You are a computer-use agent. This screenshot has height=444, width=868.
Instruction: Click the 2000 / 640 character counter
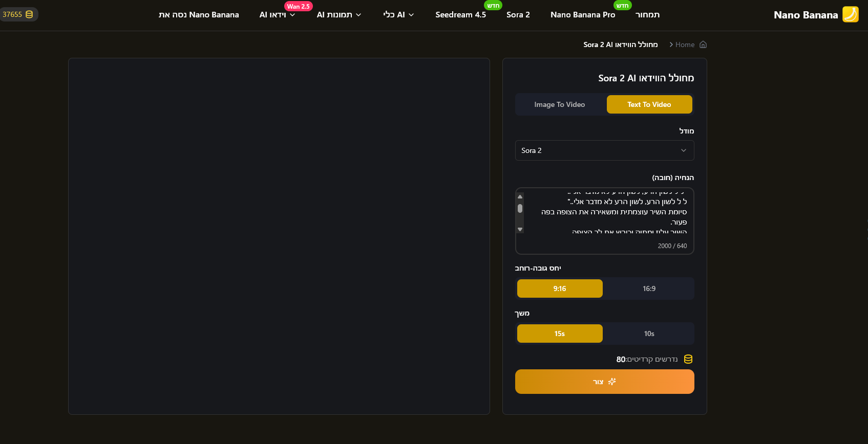pos(672,246)
